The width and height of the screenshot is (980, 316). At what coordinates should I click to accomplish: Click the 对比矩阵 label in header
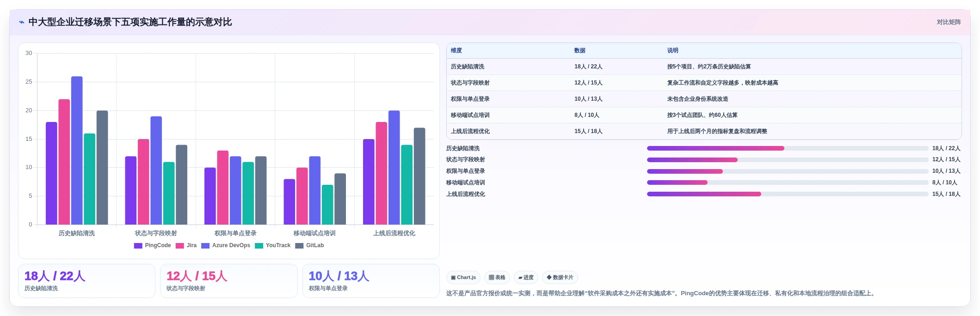pyautogui.click(x=949, y=22)
